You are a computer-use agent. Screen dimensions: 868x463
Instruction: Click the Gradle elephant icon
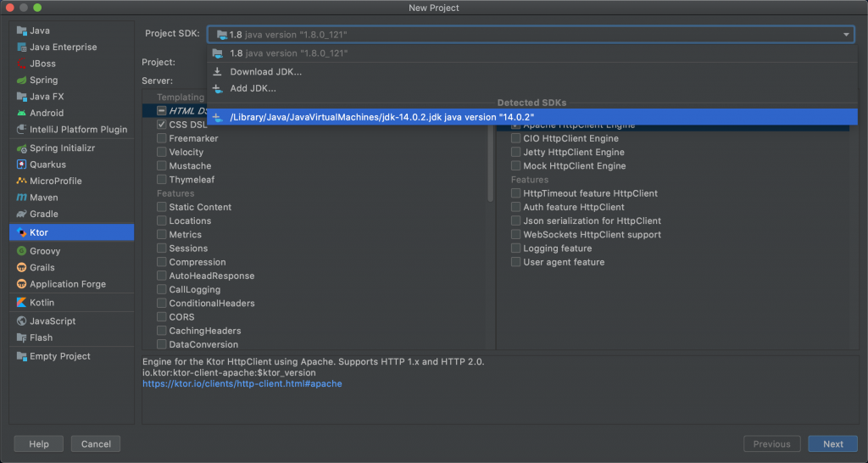click(21, 214)
